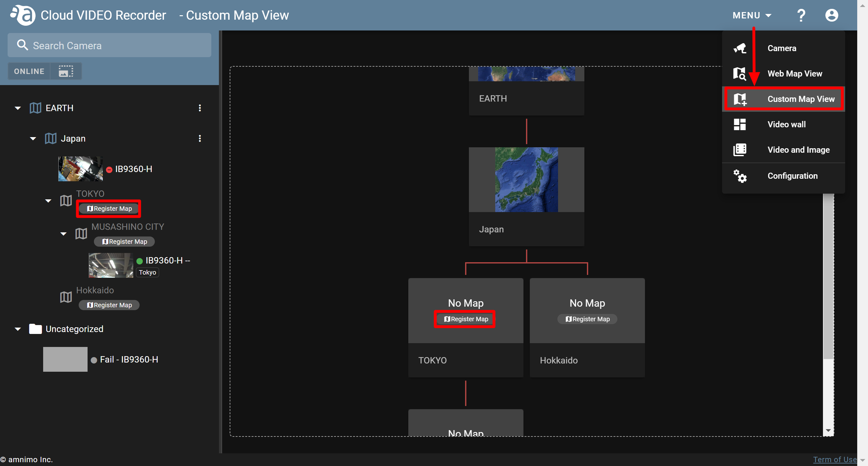This screenshot has width=868, height=466.
Task: Click the Configuration gears icon
Action: pyautogui.click(x=740, y=176)
